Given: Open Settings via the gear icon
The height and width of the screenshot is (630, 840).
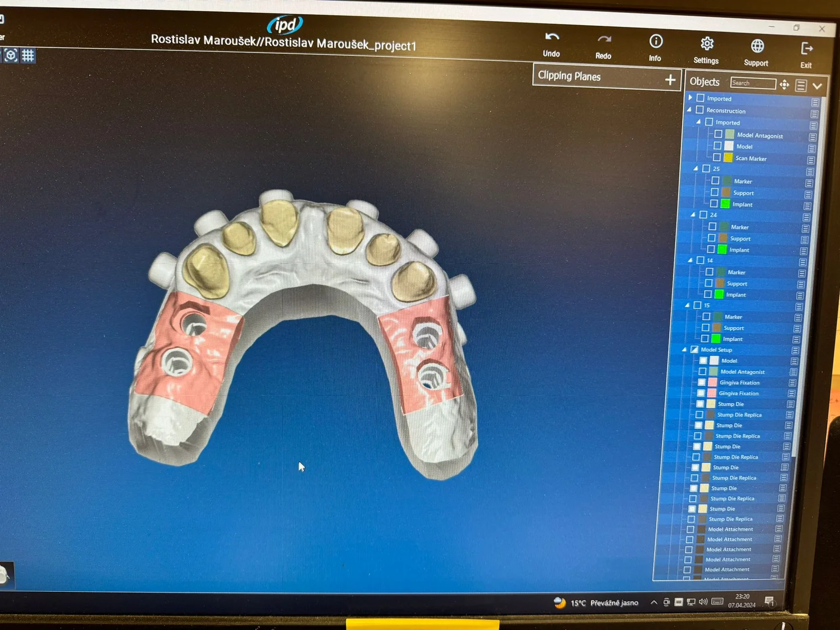Looking at the screenshot, I should pyautogui.click(x=707, y=44).
